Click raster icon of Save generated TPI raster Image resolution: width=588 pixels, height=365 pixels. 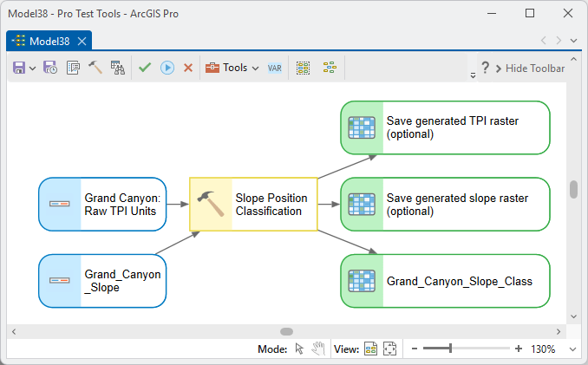coord(362,127)
